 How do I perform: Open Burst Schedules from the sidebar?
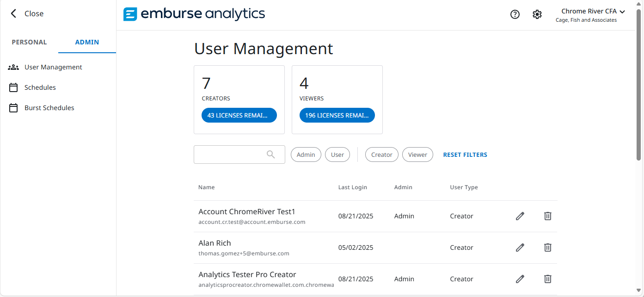(49, 107)
